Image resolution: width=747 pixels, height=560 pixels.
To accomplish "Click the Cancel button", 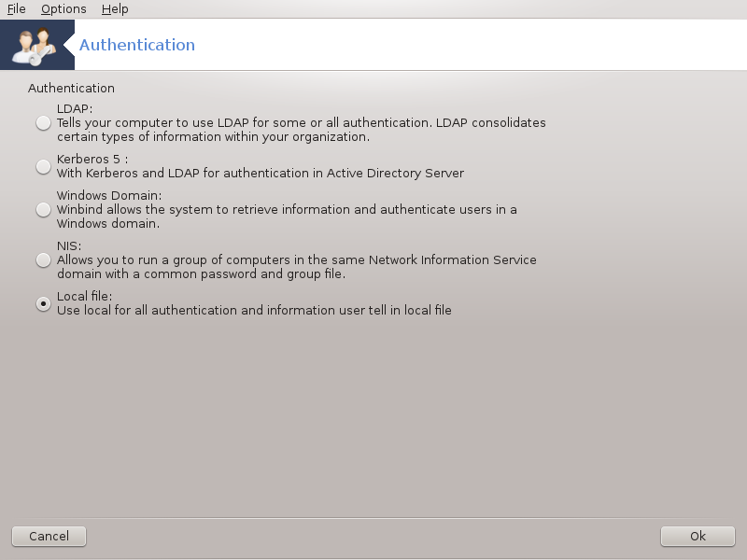I will [49, 536].
